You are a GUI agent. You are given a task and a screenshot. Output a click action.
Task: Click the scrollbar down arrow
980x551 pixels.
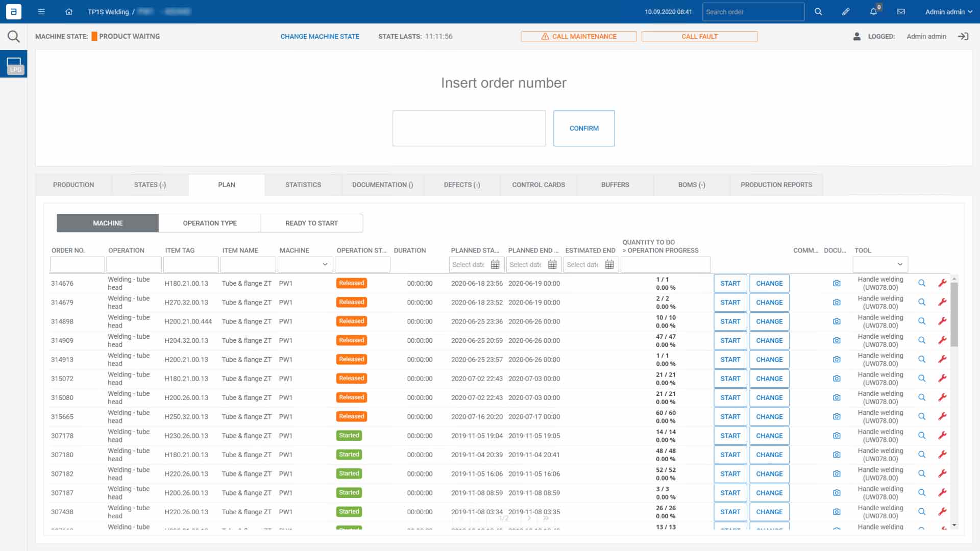click(x=954, y=525)
